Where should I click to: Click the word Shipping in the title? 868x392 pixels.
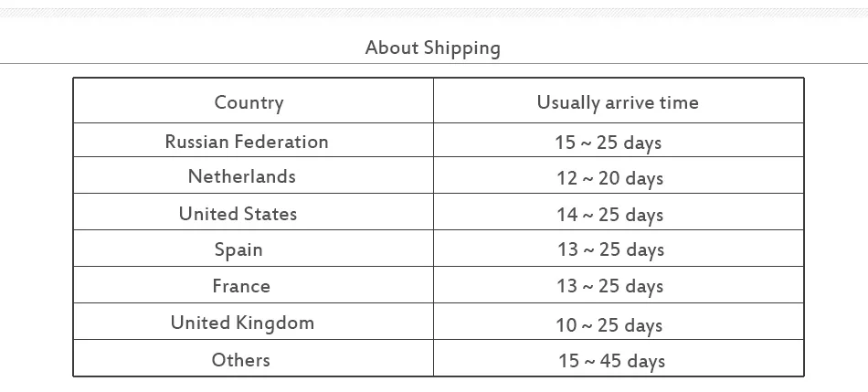462,48
